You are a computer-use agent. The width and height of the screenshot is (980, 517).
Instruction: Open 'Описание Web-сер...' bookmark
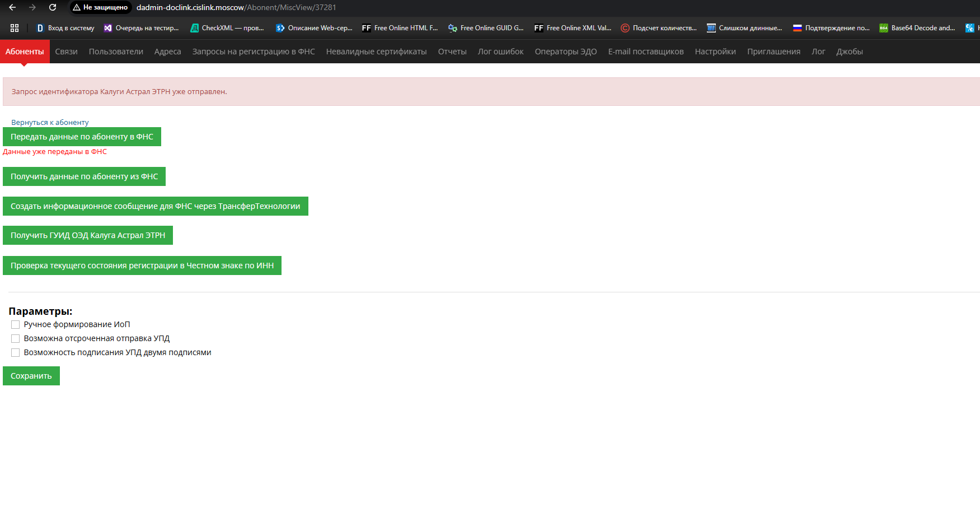tap(314, 27)
